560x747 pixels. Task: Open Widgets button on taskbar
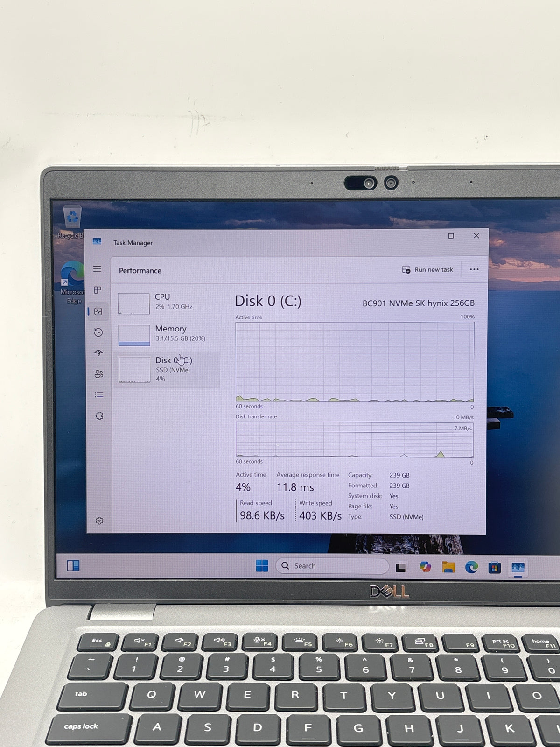point(73,566)
